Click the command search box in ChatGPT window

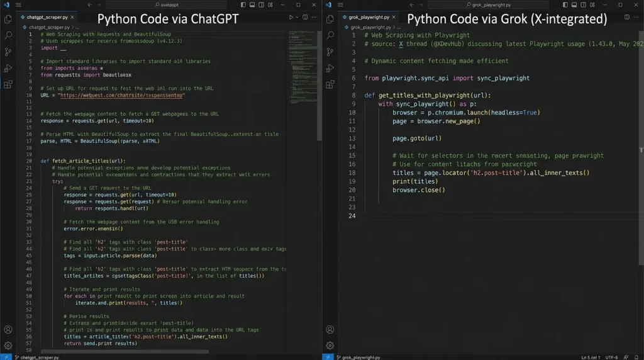click(166, 5)
